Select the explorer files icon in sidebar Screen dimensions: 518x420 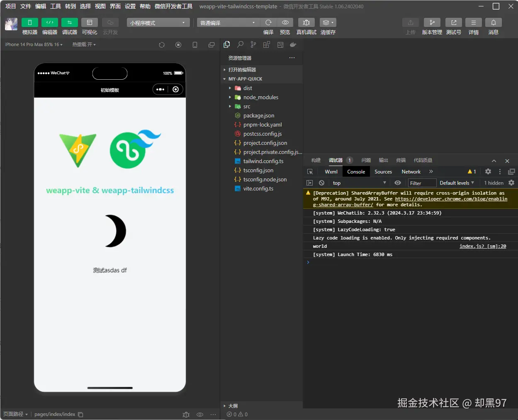[x=227, y=44]
